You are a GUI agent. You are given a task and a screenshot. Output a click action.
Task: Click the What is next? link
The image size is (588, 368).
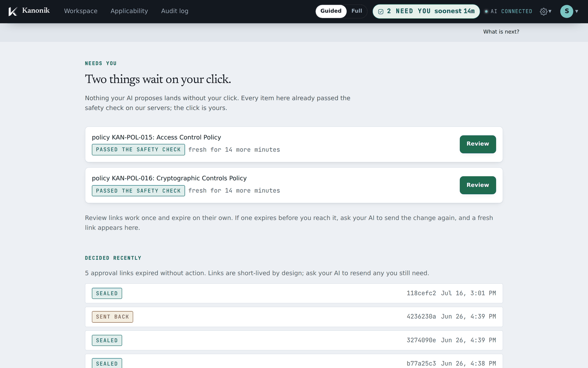(x=501, y=32)
